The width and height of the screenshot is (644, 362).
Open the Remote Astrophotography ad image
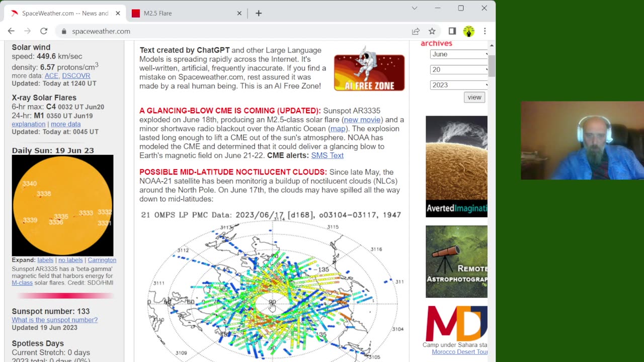[456, 261]
